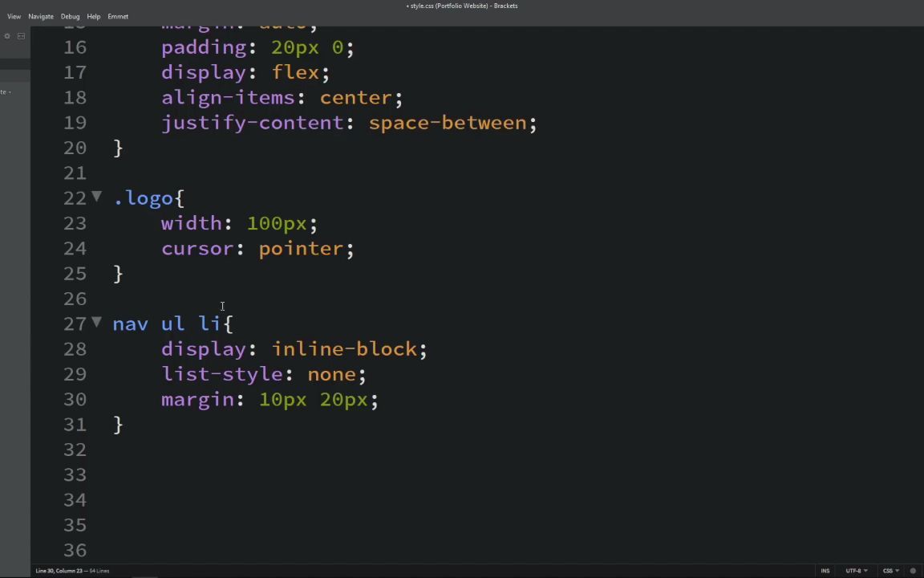Open the Navigate menu
Image resolution: width=924 pixels, height=578 pixels.
tap(40, 15)
